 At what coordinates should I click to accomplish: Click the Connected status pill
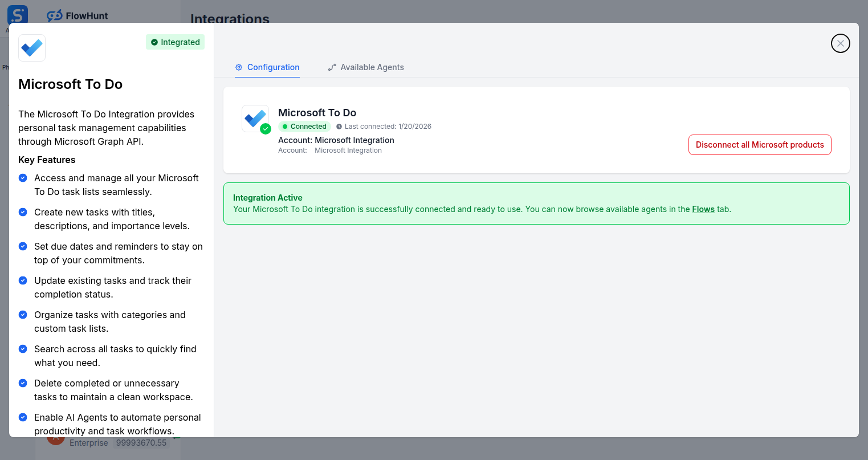(x=304, y=126)
